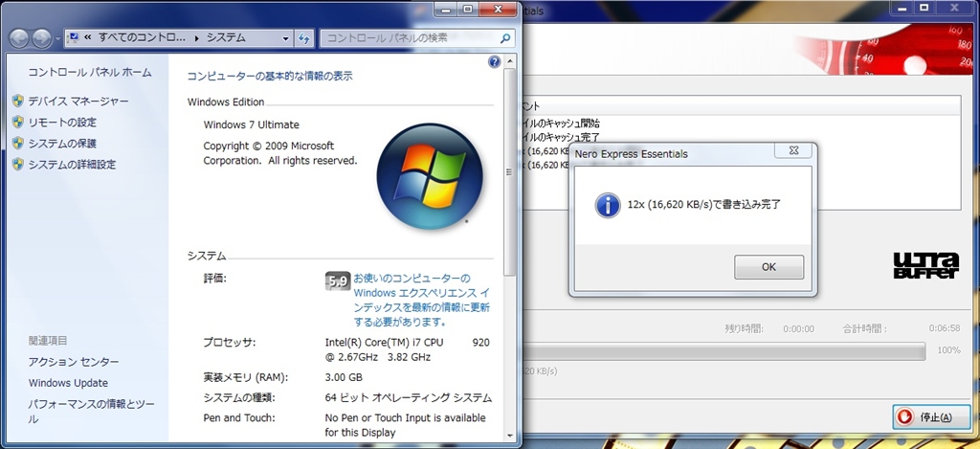Click the System window vertical scrollbar thumb
The width and height of the screenshot is (980, 449).
point(510,172)
